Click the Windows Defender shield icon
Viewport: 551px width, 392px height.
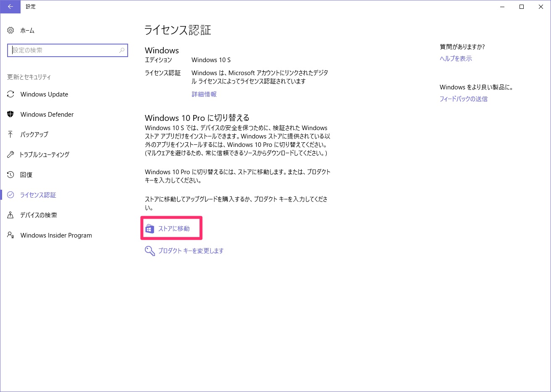coord(10,114)
